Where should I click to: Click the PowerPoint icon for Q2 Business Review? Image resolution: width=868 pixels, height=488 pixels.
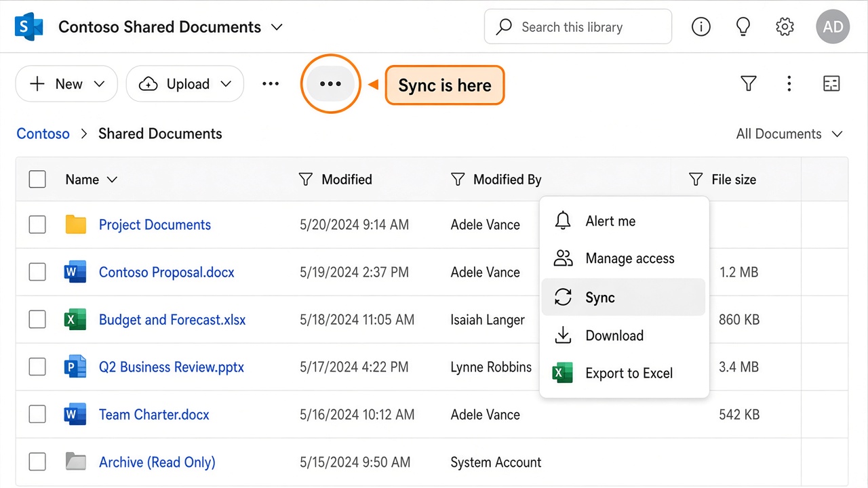pos(75,367)
